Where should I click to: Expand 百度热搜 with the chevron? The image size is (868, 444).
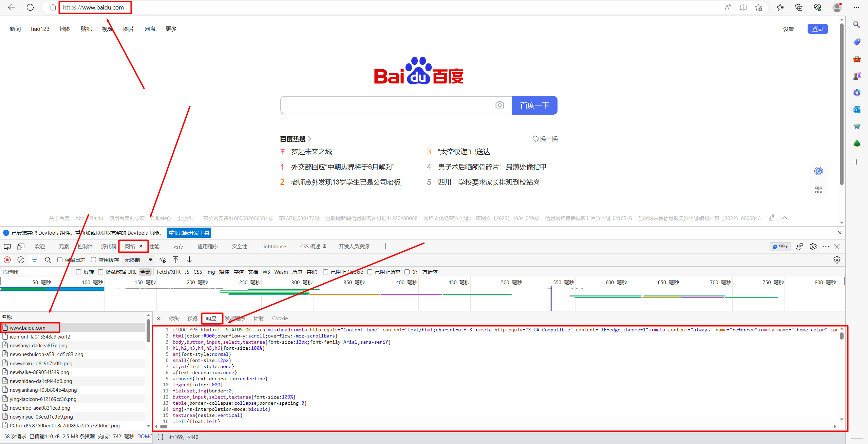click(309, 139)
